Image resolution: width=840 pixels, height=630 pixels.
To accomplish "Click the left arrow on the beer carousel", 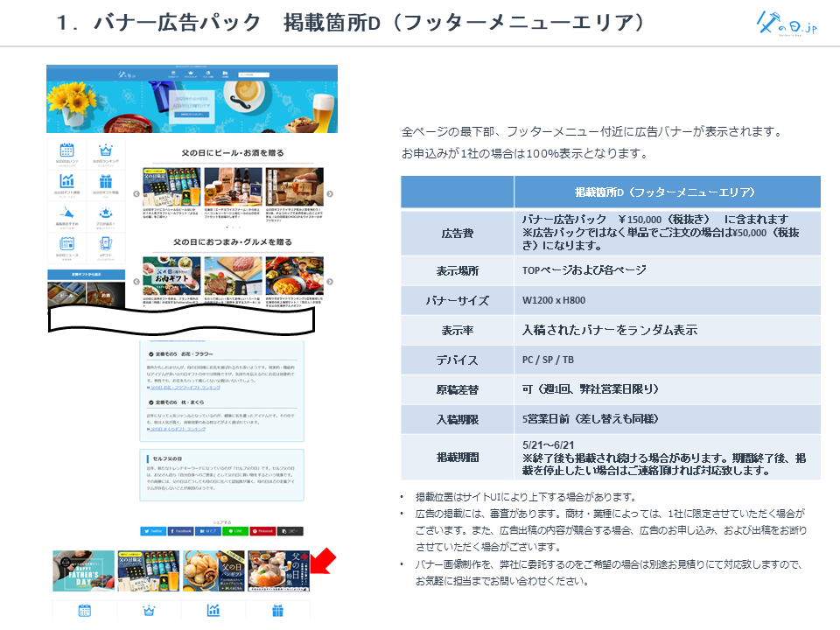I will point(136,194).
